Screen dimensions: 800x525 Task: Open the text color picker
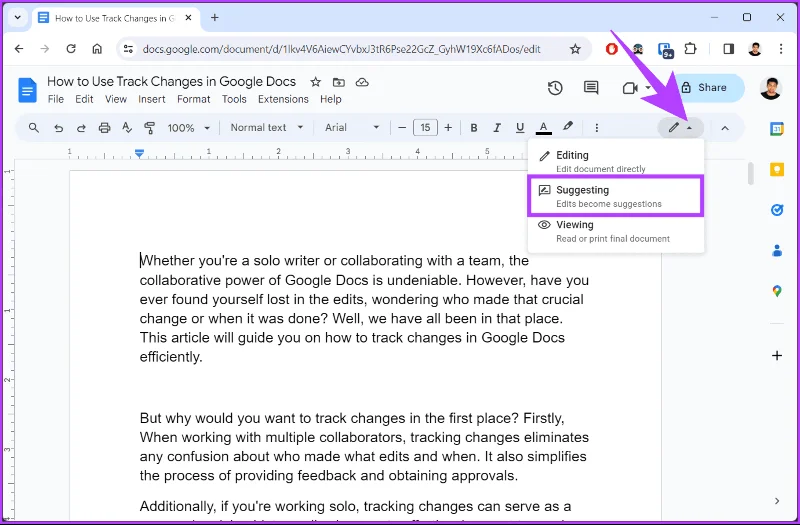coord(543,128)
